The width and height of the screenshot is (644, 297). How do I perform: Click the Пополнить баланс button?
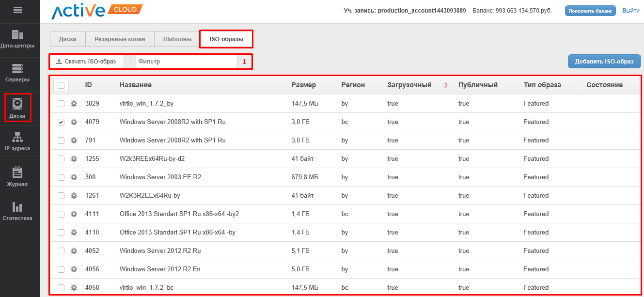[x=590, y=11]
